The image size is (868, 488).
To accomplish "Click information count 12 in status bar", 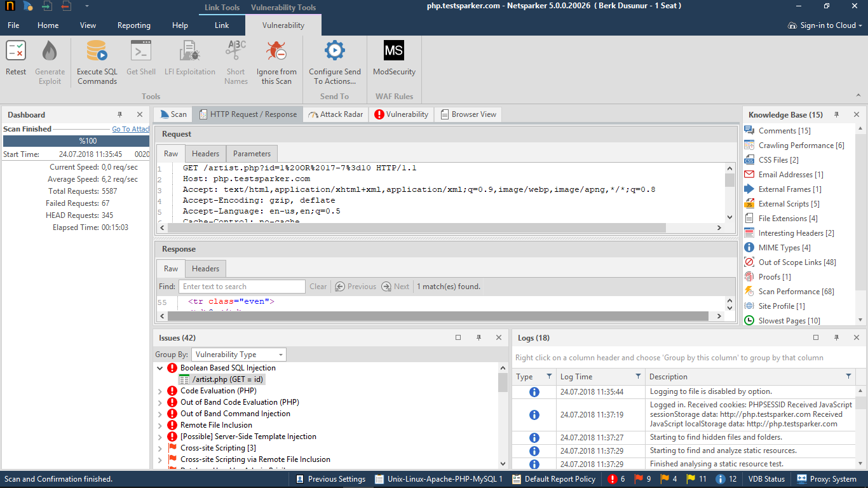I will tap(727, 479).
